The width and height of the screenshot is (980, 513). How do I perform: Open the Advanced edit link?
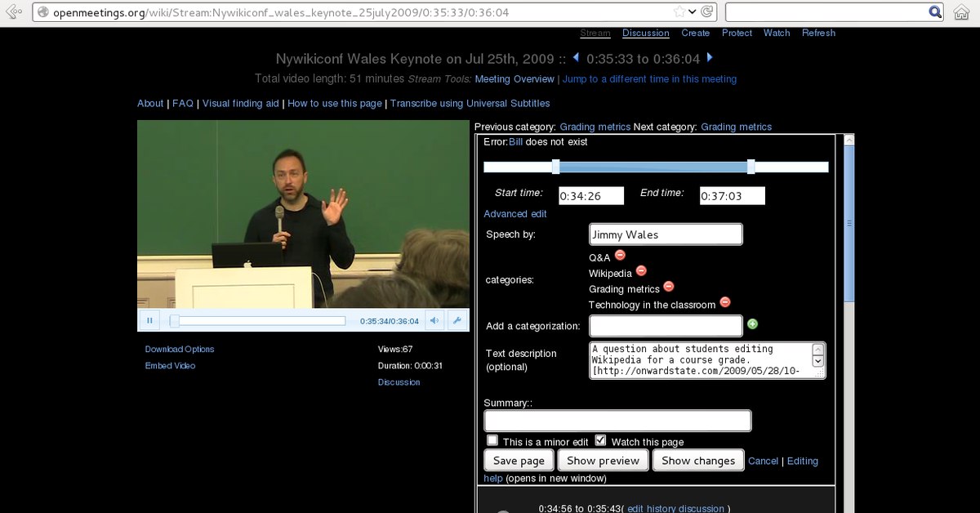[x=515, y=214]
